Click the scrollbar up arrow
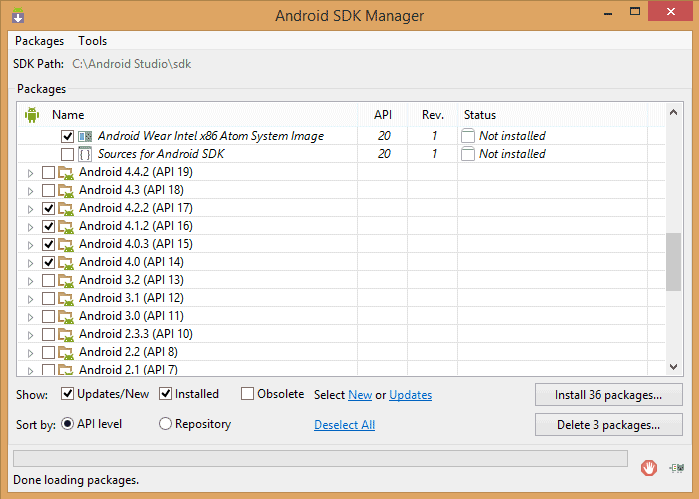This screenshot has width=699, height=499. click(x=674, y=112)
